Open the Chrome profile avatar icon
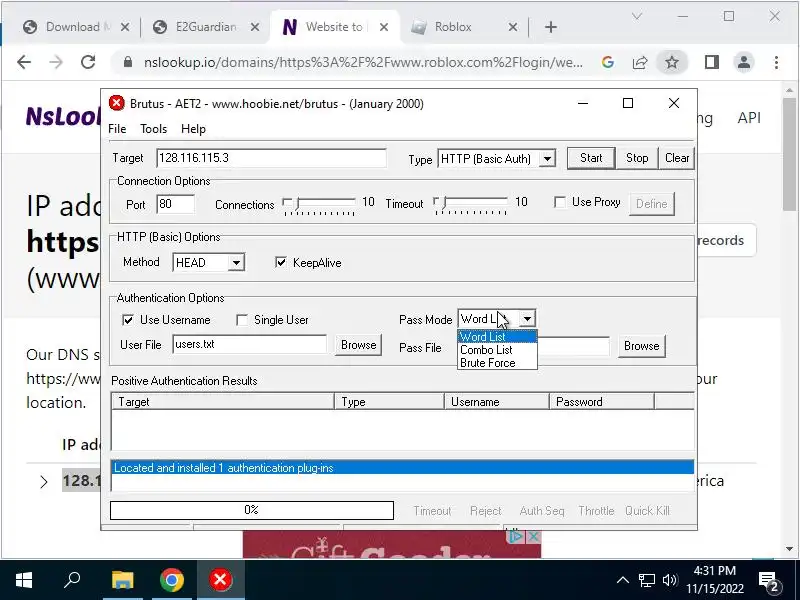Image resolution: width=800 pixels, height=600 pixels. coord(744,62)
